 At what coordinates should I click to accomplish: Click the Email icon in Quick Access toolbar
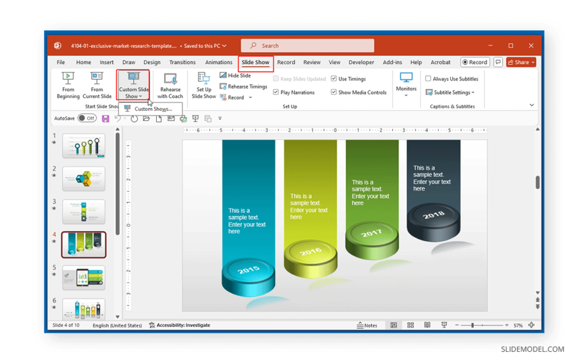171,118
